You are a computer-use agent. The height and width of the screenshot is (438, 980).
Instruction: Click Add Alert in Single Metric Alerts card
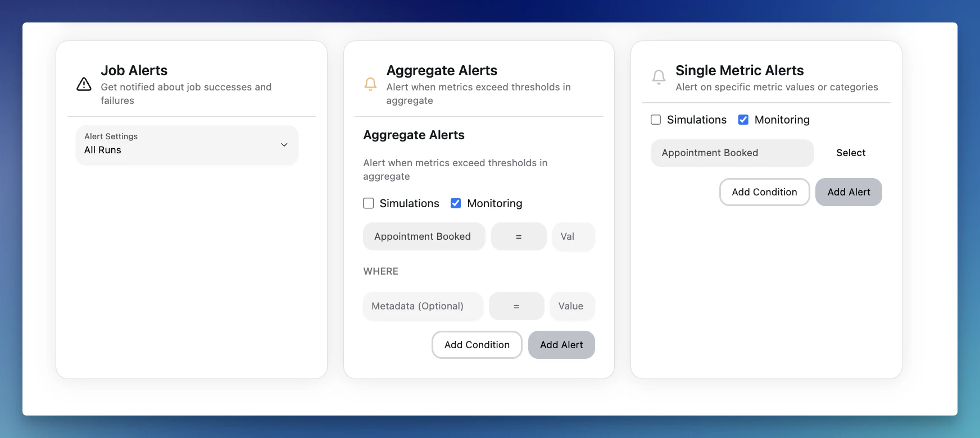(849, 192)
